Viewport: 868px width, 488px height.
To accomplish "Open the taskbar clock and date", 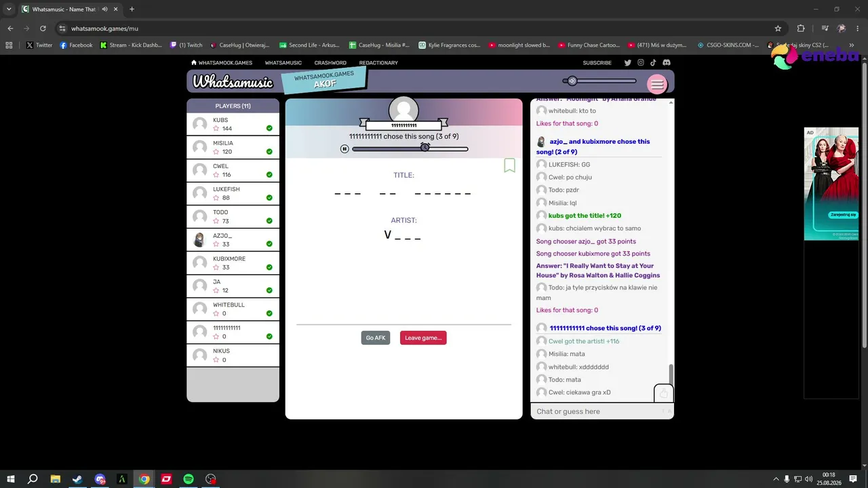I will [829, 479].
